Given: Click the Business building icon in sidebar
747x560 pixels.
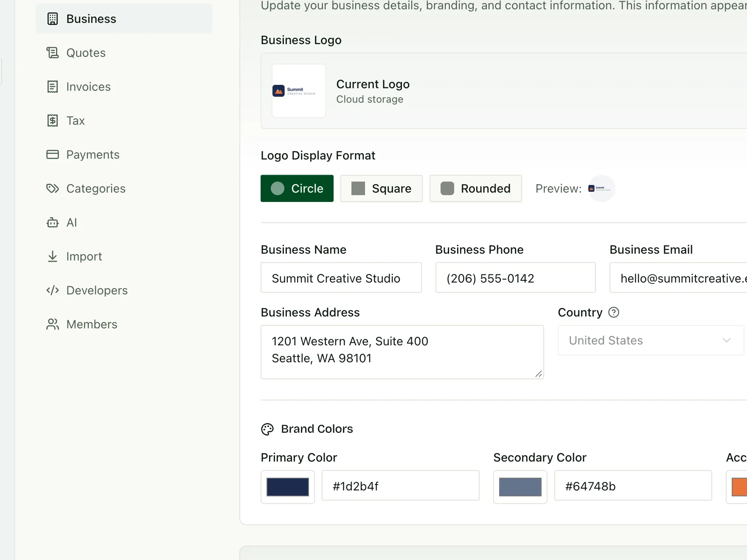Looking at the screenshot, I should click(53, 19).
